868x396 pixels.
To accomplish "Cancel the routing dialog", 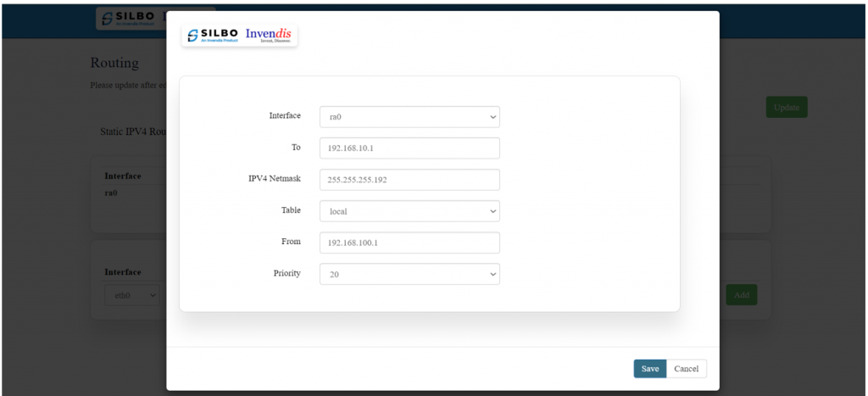I will (x=687, y=369).
